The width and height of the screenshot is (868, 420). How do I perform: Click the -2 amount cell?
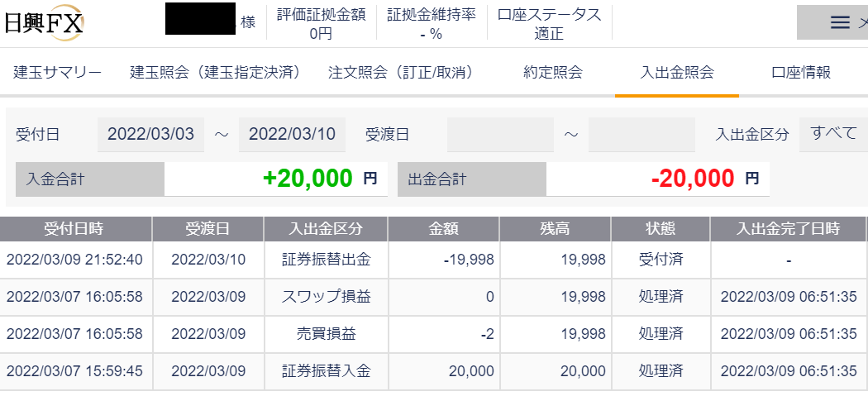pyautogui.click(x=443, y=334)
